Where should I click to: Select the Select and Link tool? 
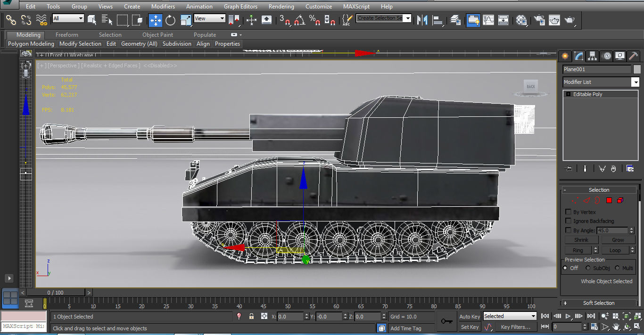[x=11, y=20]
